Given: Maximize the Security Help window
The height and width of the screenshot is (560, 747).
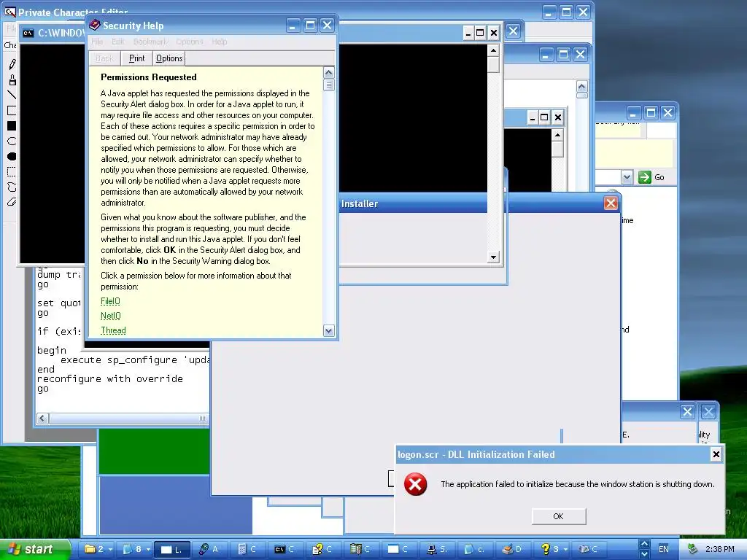Looking at the screenshot, I should (x=309, y=26).
